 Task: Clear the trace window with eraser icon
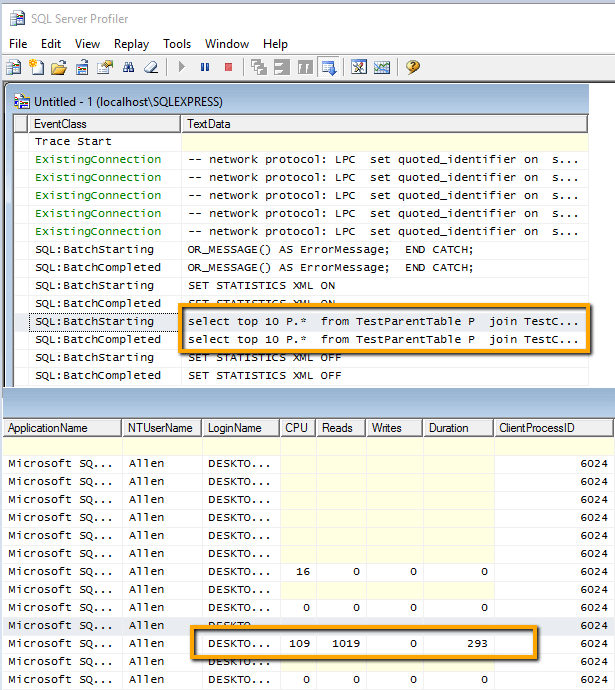(x=151, y=67)
